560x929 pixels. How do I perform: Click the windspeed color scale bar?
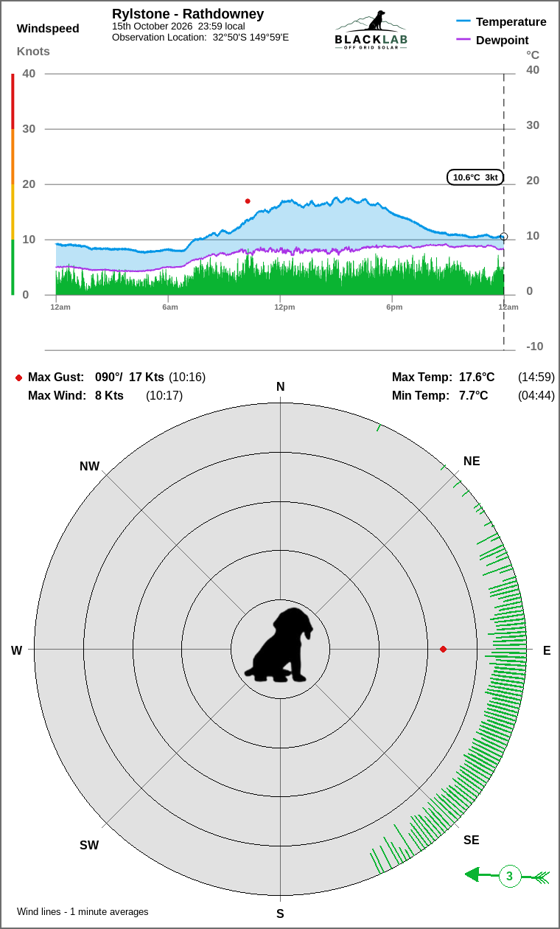point(13,184)
